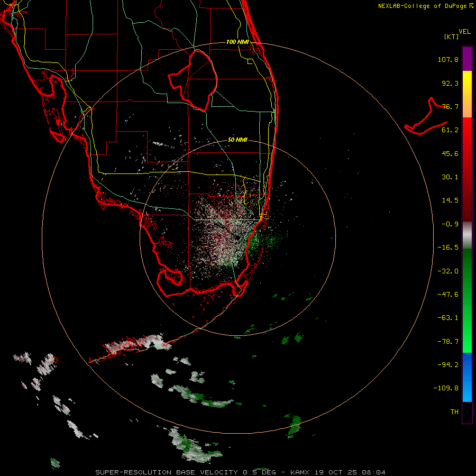
Task: Click the NEXLAB-College of DuPage label
Action: pyautogui.click(x=422, y=6)
